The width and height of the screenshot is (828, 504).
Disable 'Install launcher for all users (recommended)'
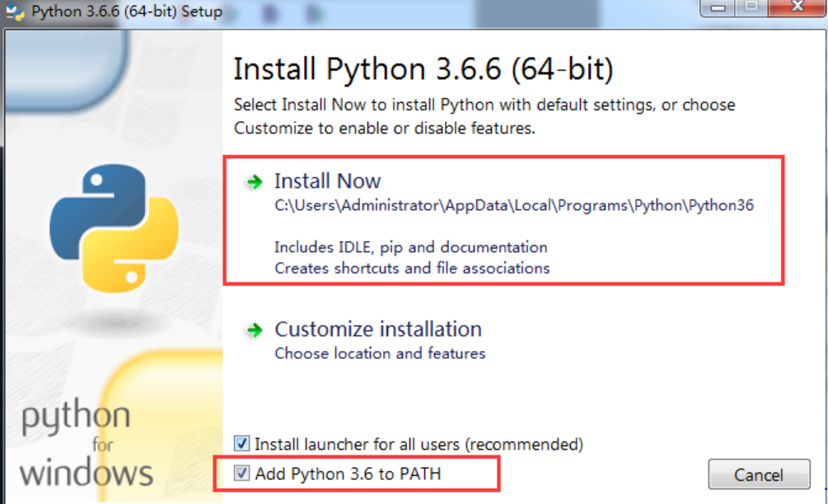241,444
